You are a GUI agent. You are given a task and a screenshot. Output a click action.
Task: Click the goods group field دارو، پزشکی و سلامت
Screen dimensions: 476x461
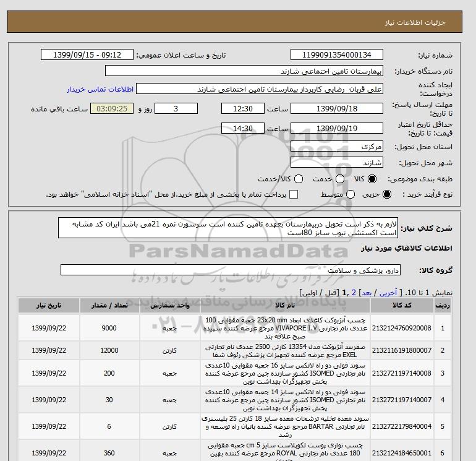(231, 270)
